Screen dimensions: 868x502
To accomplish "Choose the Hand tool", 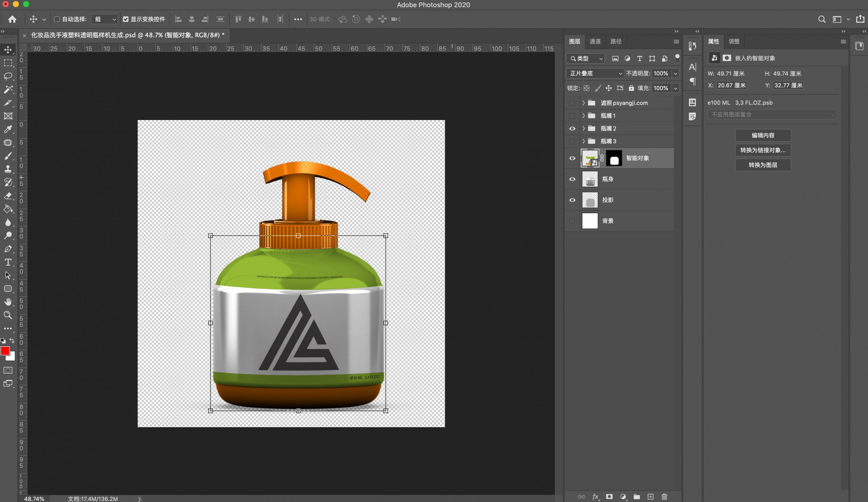I will (x=8, y=302).
